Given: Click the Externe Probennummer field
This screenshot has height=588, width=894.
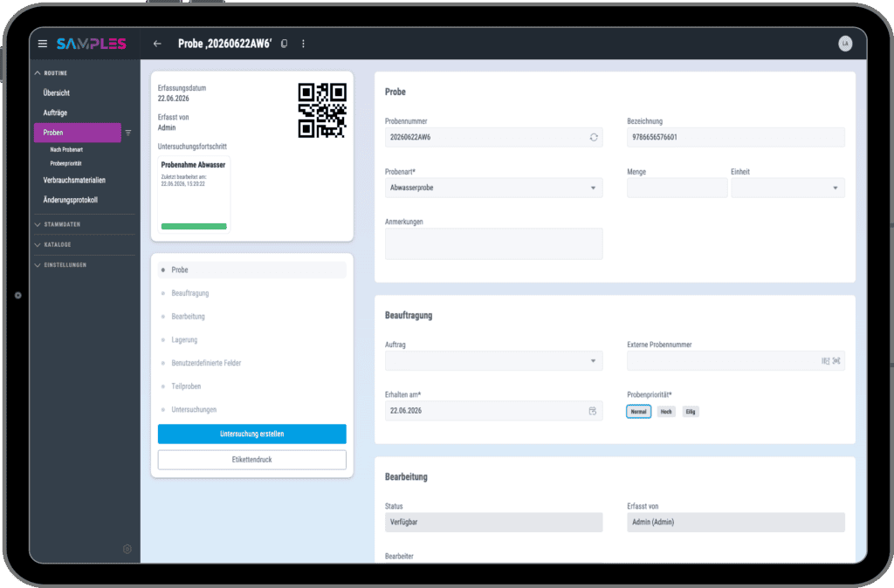Looking at the screenshot, I should tap(735, 360).
